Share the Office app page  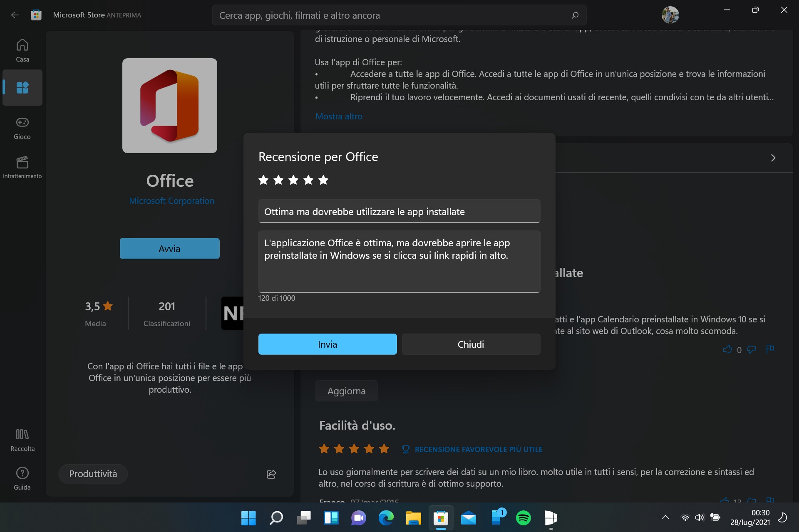click(271, 474)
